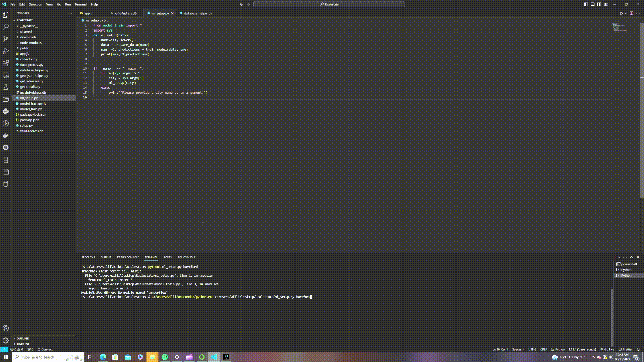Click the Realestate command center search box

(x=329, y=4)
